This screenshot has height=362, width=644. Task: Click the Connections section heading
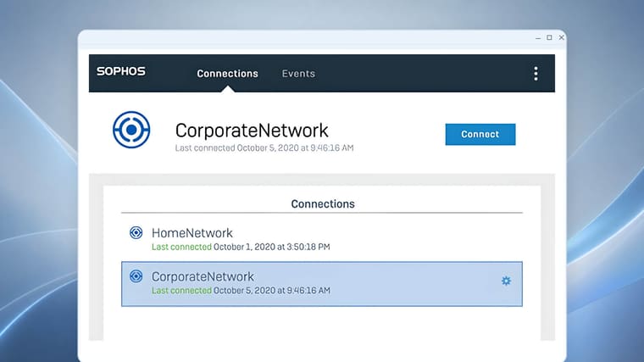pos(323,203)
